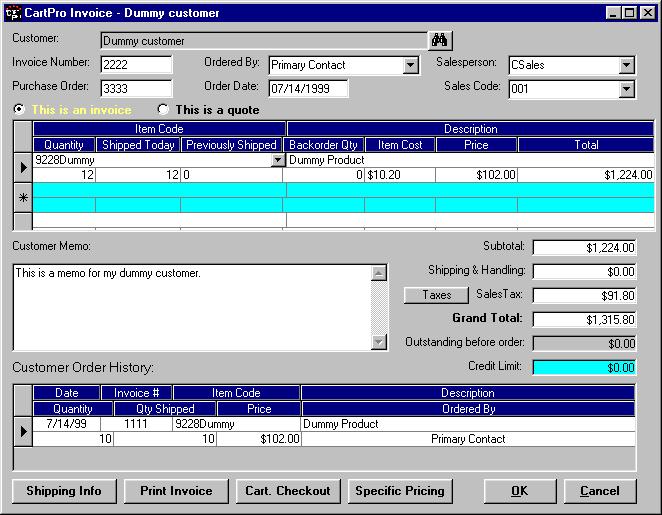Click the Sales Tax amount field
This screenshot has width=662, height=515.
[x=584, y=295]
